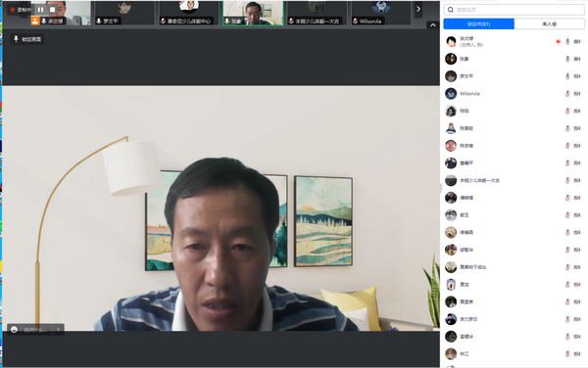Open the emoji picker in chat bar
This screenshot has height=368, width=588.
tap(14, 330)
